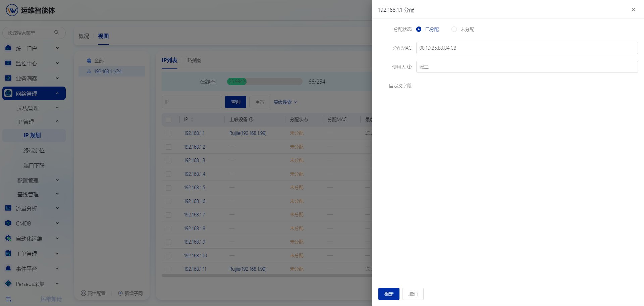Open the 终端定位 menu item
Image resolution: width=644 pixels, height=306 pixels.
pyautogui.click(x=34, y=150)
